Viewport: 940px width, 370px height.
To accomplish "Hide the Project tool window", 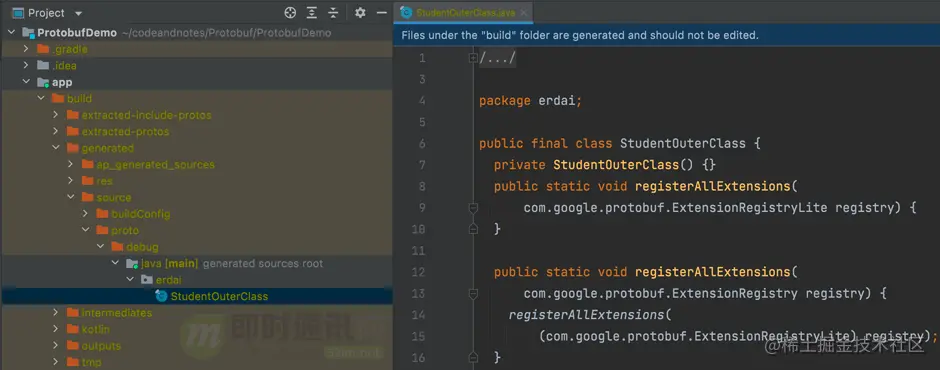I will [382, 13].
